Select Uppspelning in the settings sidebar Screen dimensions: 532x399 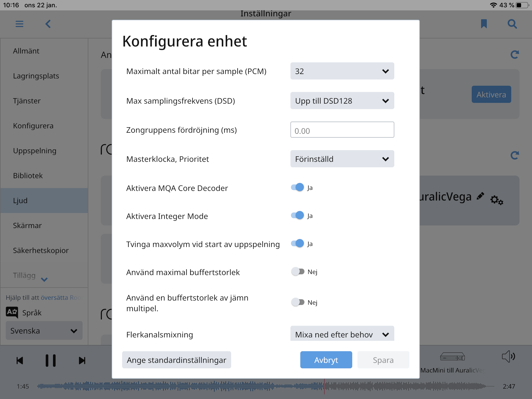(35, 151)
